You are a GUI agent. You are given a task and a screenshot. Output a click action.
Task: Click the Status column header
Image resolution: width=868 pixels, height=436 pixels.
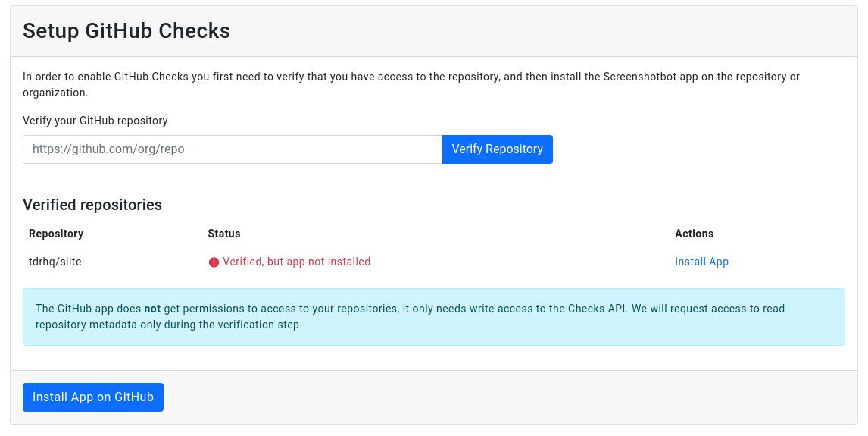click(x=224, y=234)
